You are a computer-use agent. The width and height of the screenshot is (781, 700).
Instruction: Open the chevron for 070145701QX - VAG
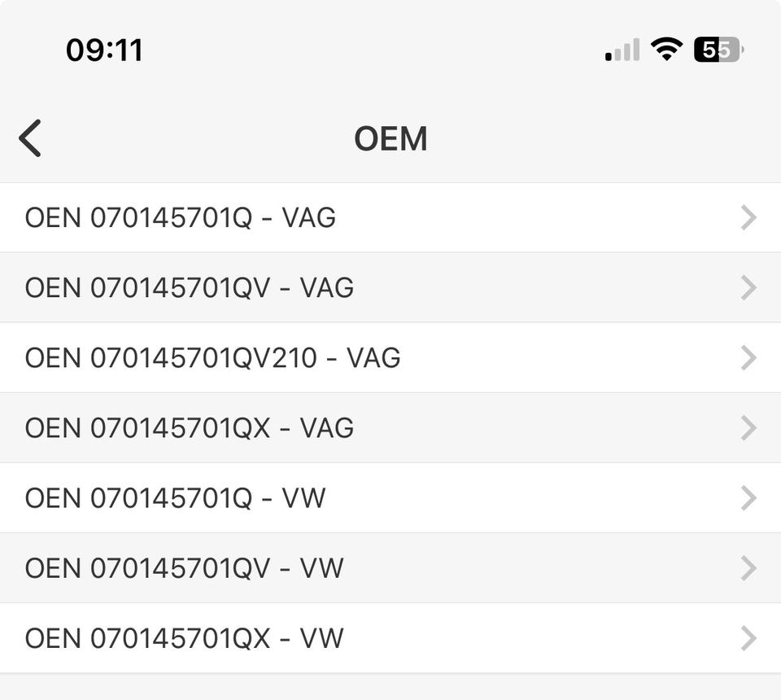pos(748,428)
